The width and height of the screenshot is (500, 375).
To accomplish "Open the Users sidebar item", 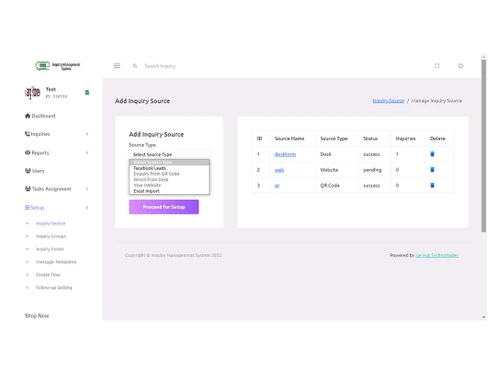I will [x=34, y=171].
